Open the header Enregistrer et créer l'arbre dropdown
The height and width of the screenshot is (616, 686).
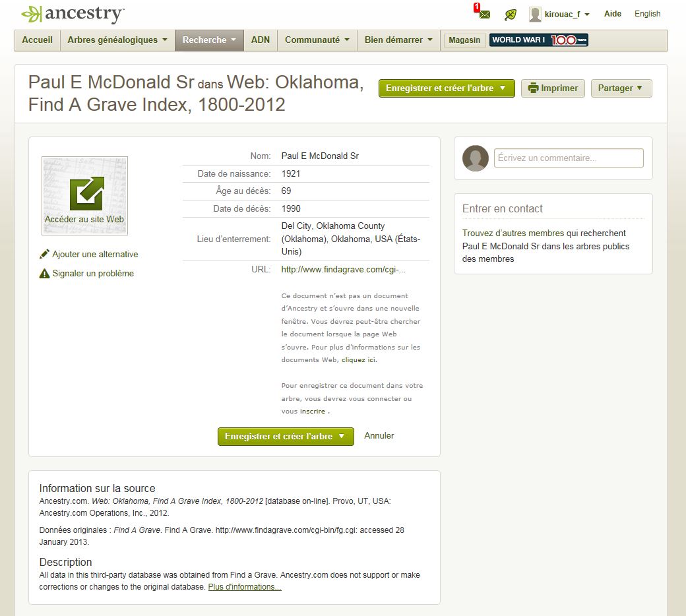447,88
